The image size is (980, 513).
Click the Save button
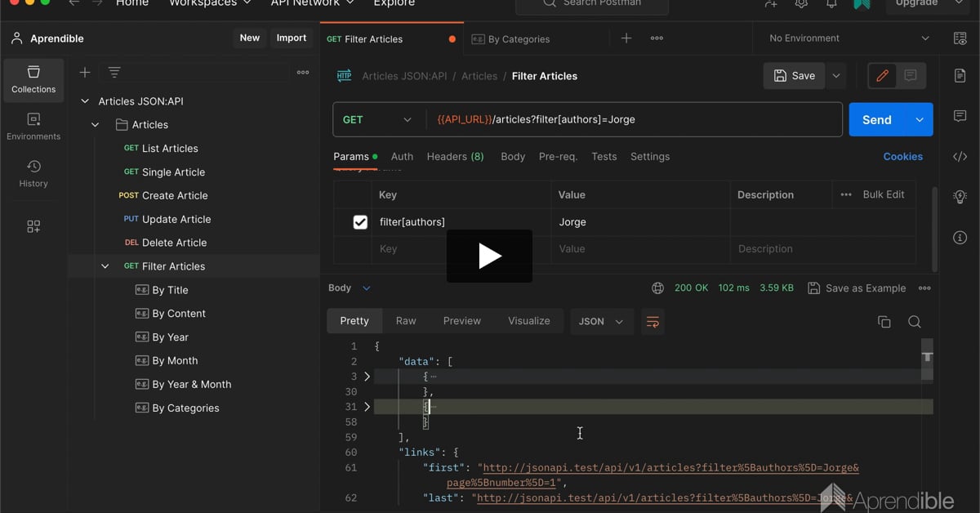pyautogui.click(x=795, y=76)
